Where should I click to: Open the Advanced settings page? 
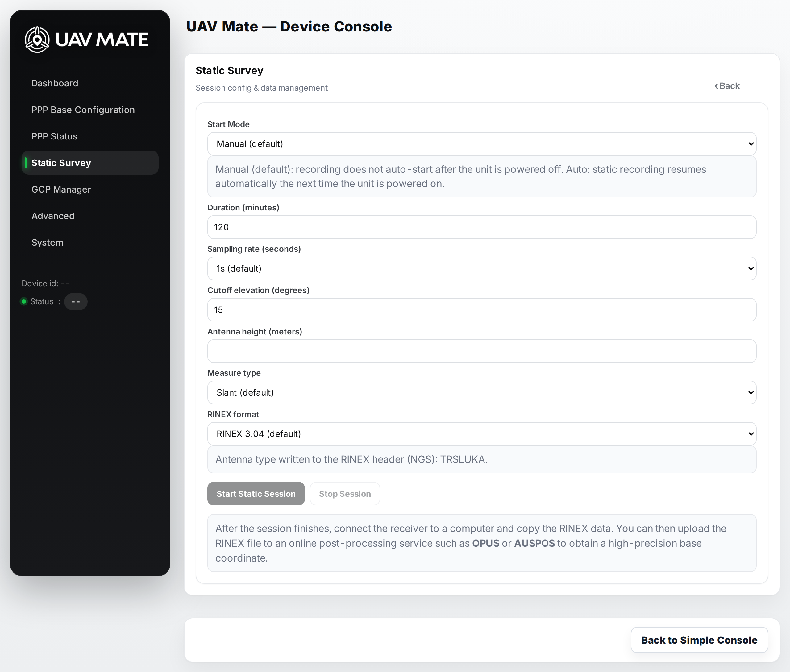[x=90, y=216]
